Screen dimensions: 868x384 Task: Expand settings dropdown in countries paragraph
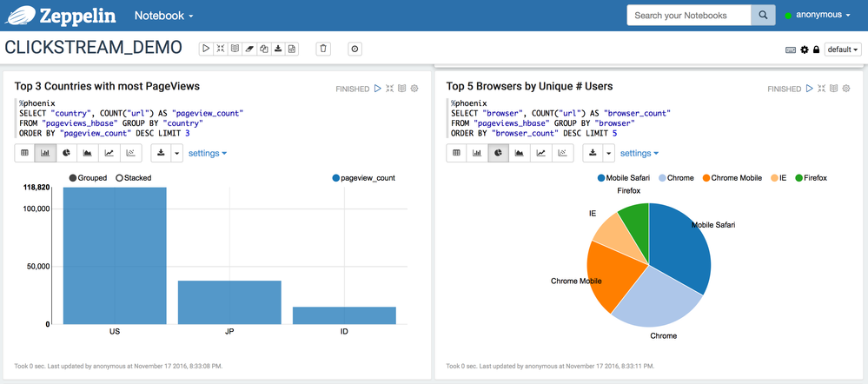coord(208,153)
